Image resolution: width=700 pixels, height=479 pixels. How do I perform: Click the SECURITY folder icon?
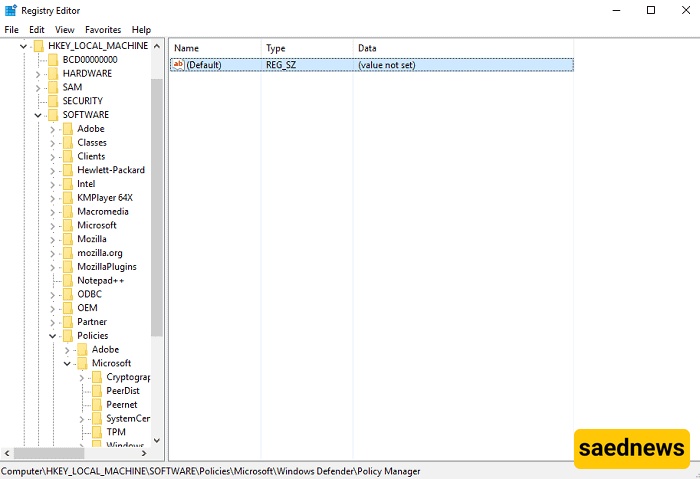(x=53, y=101)
